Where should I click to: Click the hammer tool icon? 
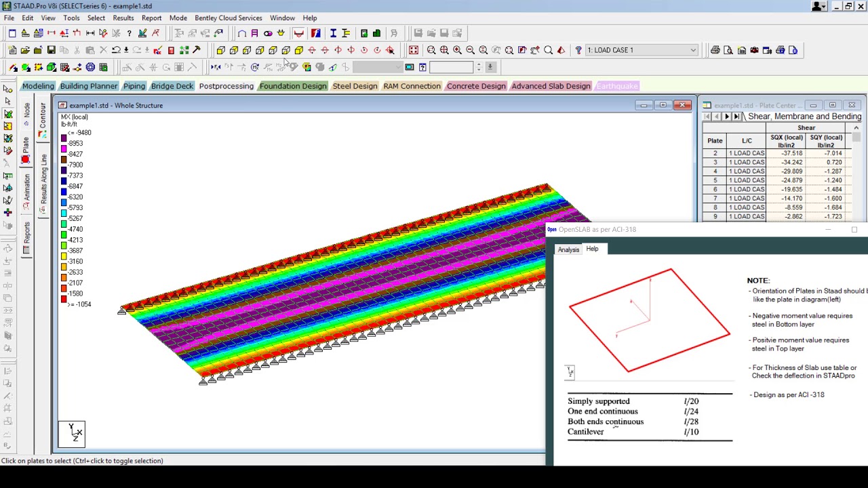(x=197, y=50)
